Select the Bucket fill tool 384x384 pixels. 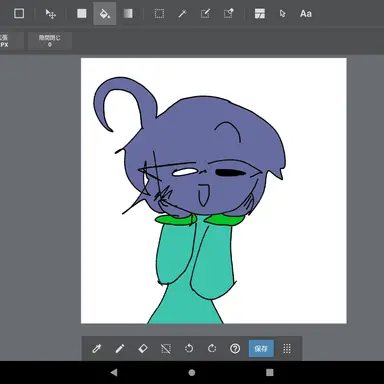point(105,14)
